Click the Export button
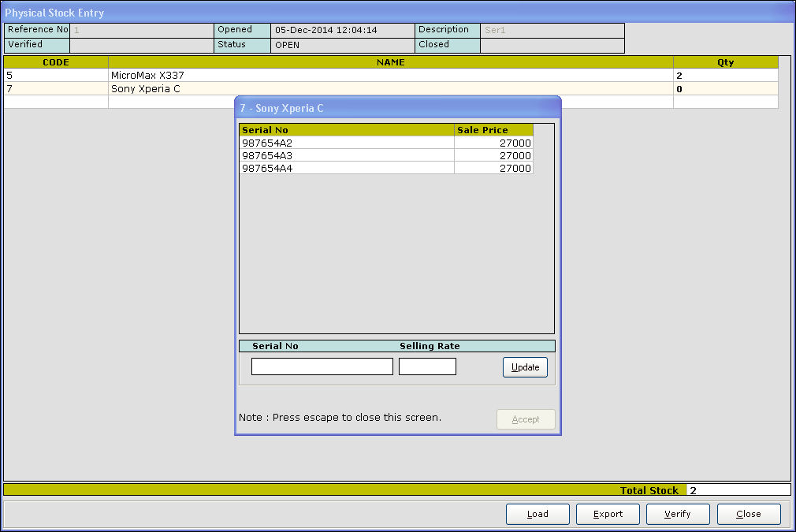 [608, 514]
